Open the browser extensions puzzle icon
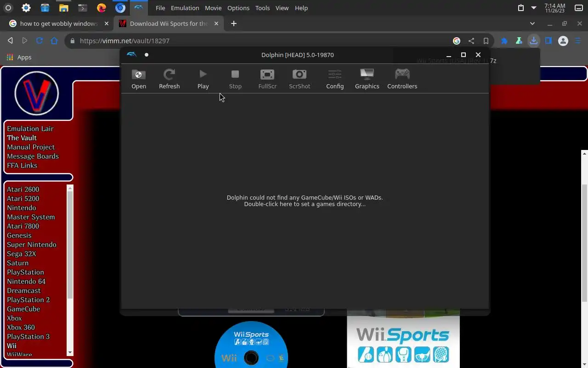 pos(504,41)
